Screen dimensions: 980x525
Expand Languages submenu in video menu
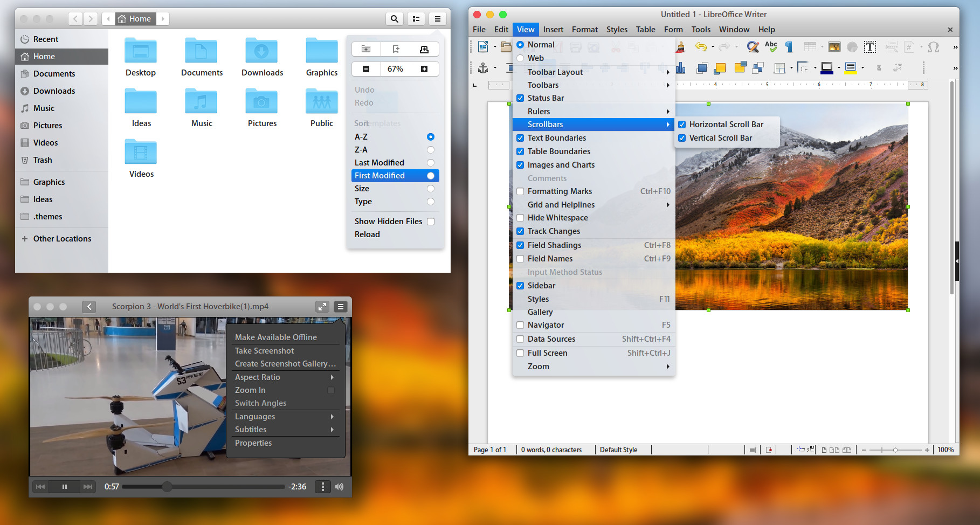(x=285, y=417)
